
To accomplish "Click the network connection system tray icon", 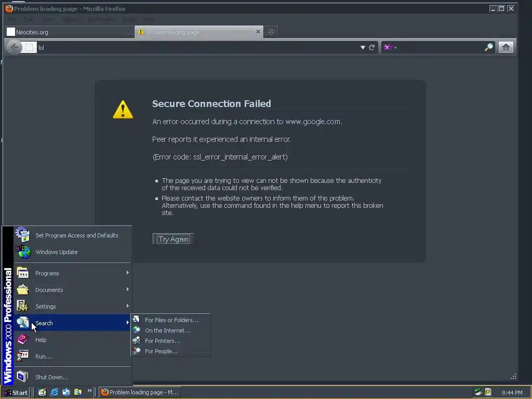I will coord(478,392).
